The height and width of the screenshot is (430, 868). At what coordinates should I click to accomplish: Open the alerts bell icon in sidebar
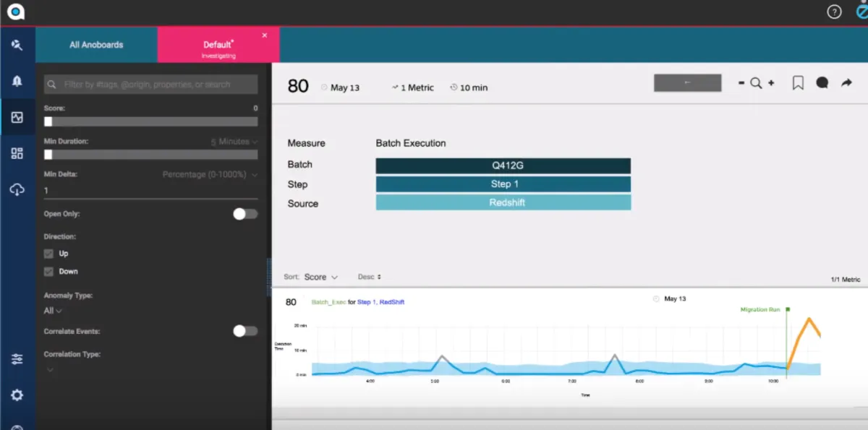tap(17, 81)
